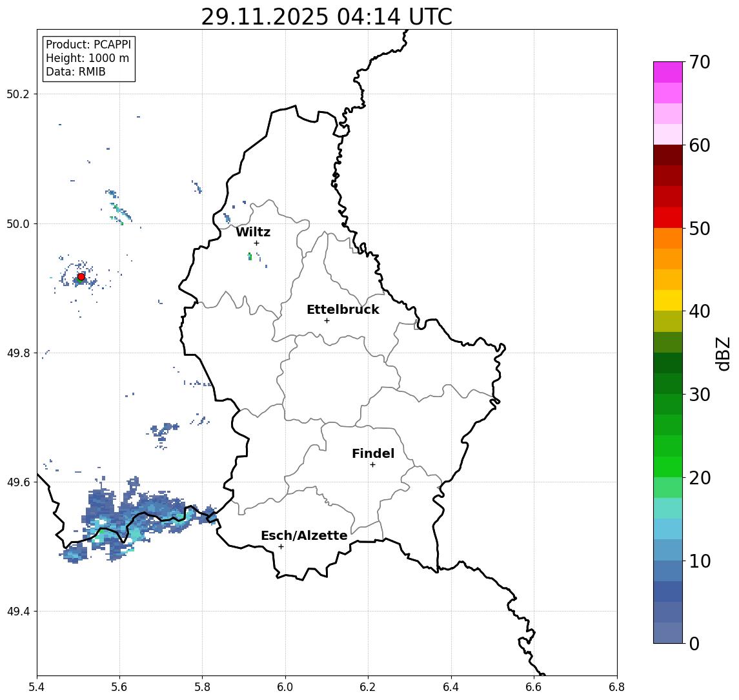This screenshot has height=700, width=739.
Task: Click the longitude tick label 6.0
Action: click(285, 687)
